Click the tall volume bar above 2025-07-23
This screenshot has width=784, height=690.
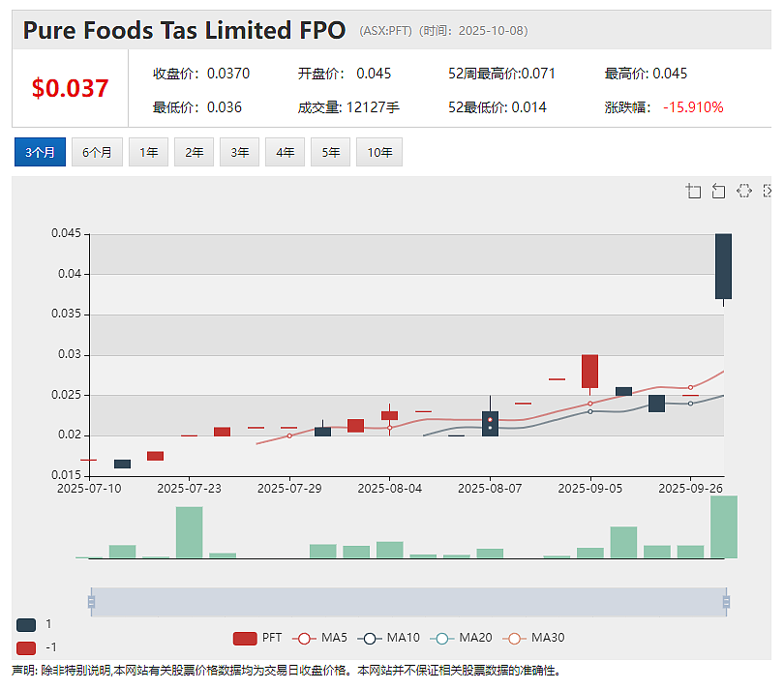[x=189, y=532]
